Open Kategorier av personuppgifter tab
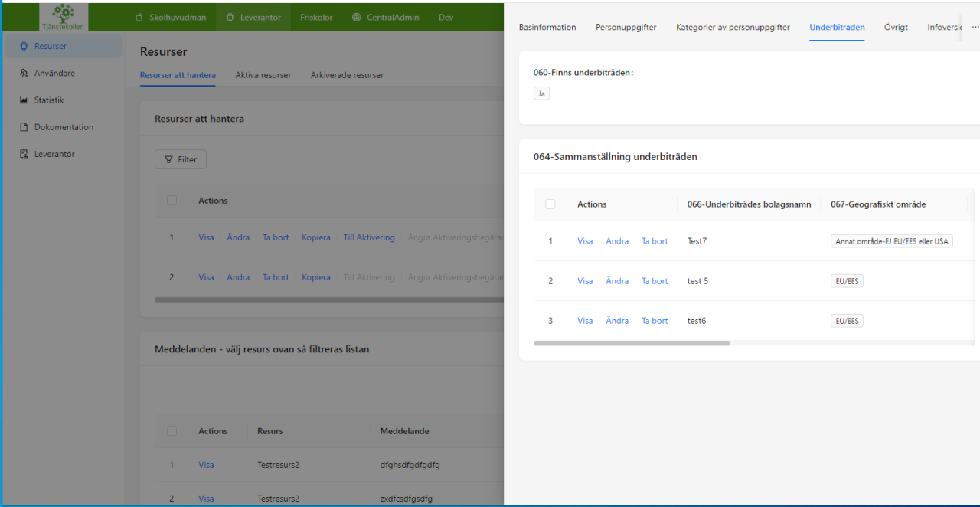The width and height of the screenshot is (980, 507). point(733,27)
